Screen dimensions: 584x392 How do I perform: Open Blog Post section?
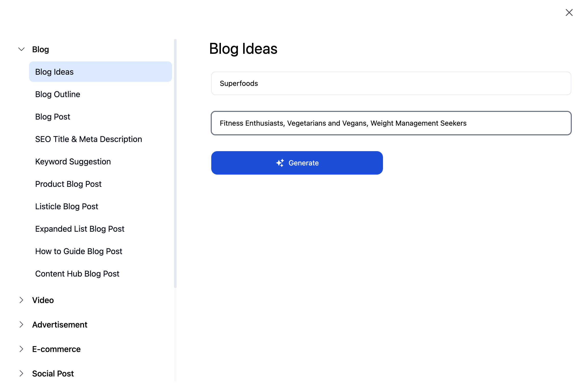pos(52,116)
